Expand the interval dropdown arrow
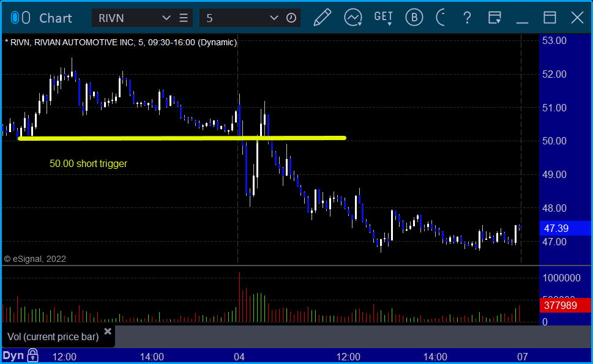The height and width of the screenshot is (364, 593). click(274, 18)
